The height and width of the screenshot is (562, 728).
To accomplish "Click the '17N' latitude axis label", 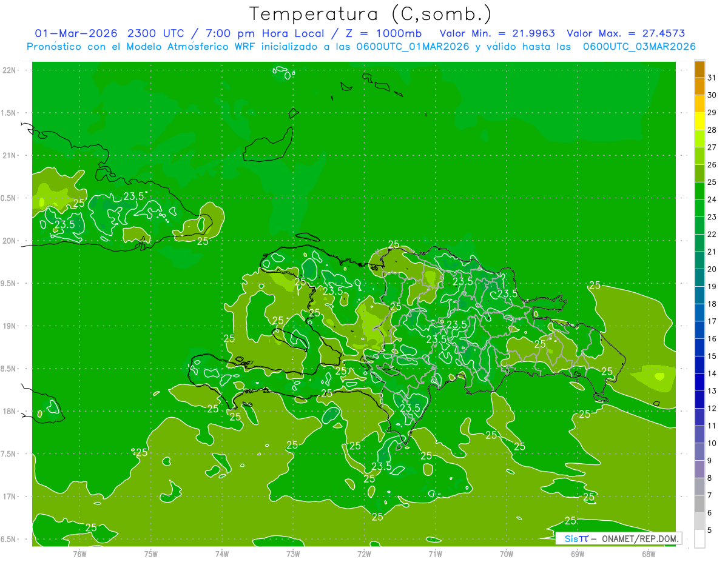I will click(8, 497).
